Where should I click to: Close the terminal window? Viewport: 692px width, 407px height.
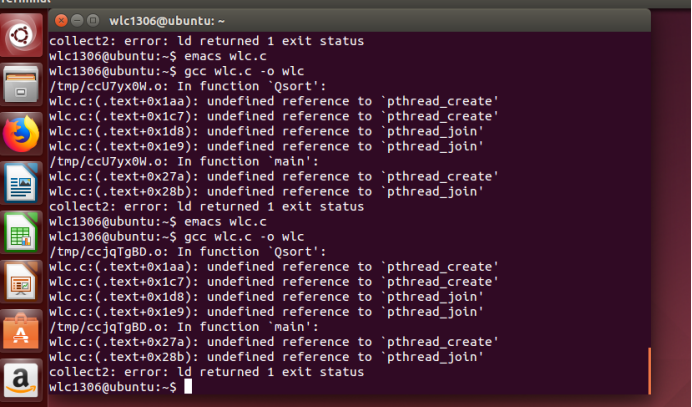tap(62, 20)
